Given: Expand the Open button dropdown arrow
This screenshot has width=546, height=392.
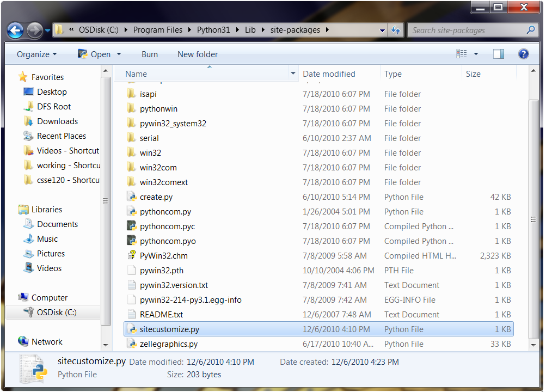Looking at the screenshot, I should [x=119, y=54].
